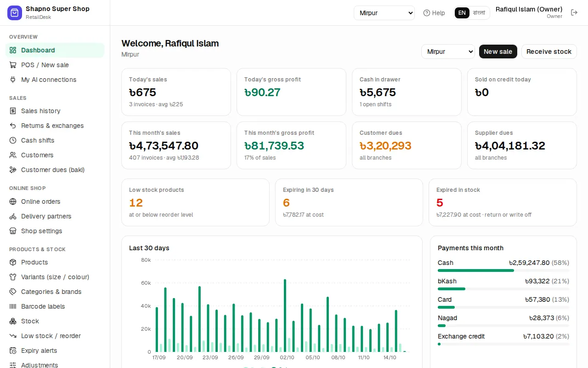Click the bKash payment progress bar
This screenshot has width=588, height=368.
(503, 289)
